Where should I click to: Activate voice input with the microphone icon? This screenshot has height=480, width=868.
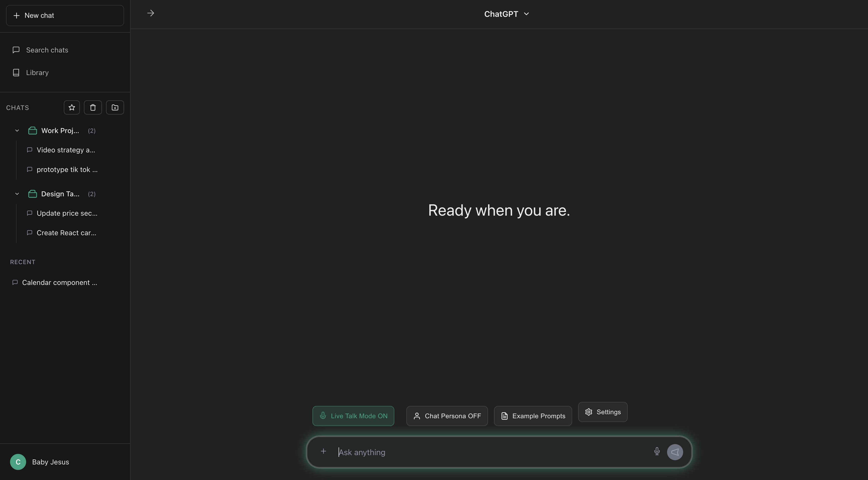[x=656, y=451]
